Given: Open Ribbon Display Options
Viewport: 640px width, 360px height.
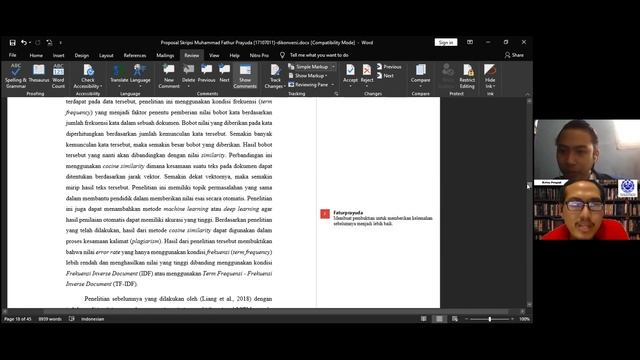Looking at the screenshot, I should (x=470, y=42).
